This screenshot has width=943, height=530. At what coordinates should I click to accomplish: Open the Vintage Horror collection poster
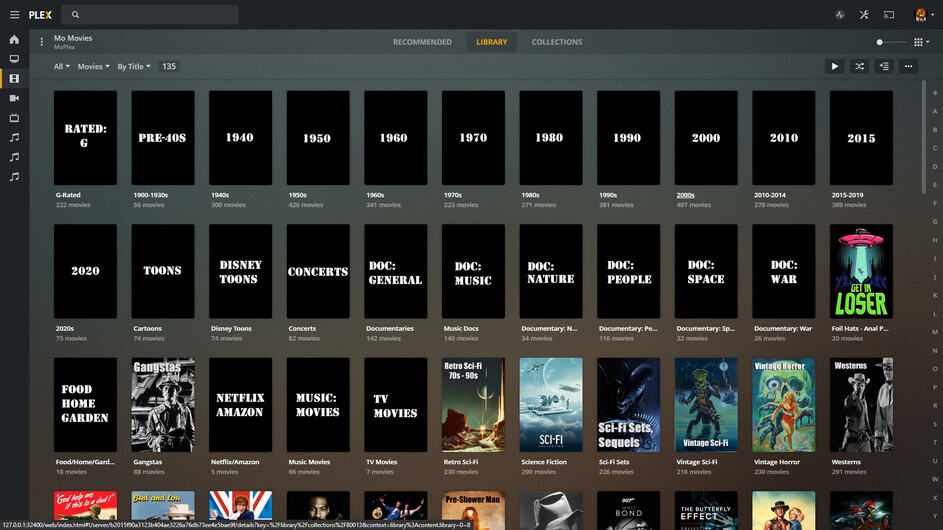pyautogui.click(x=784, y=405)
